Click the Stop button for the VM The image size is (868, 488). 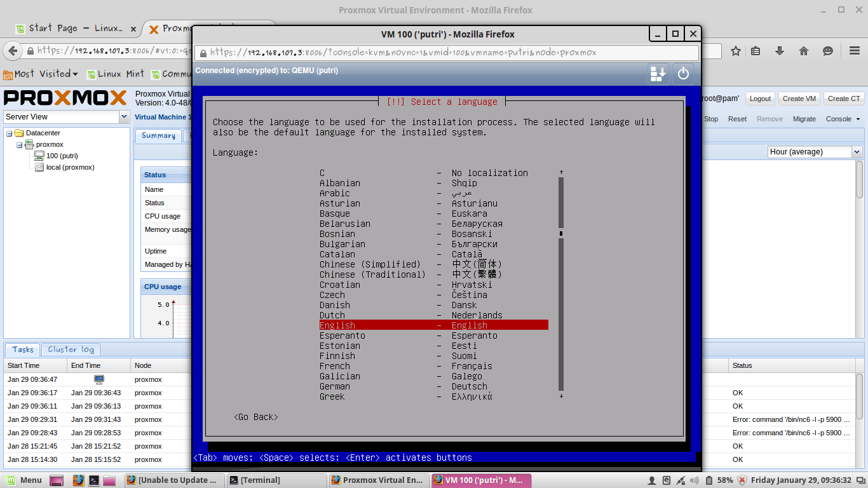click(711, 119)
